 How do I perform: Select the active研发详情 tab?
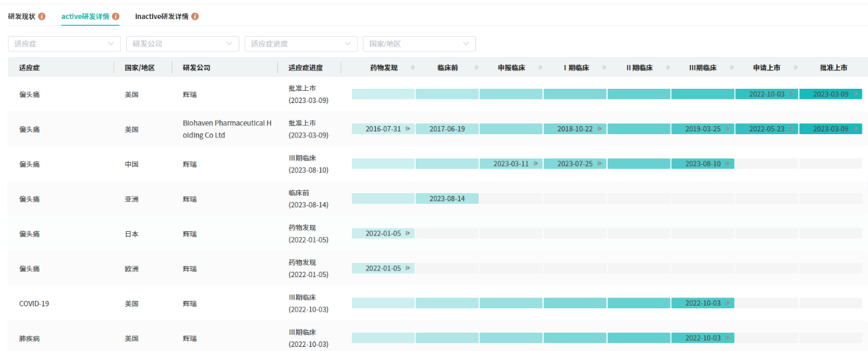(x=85, y=16)
